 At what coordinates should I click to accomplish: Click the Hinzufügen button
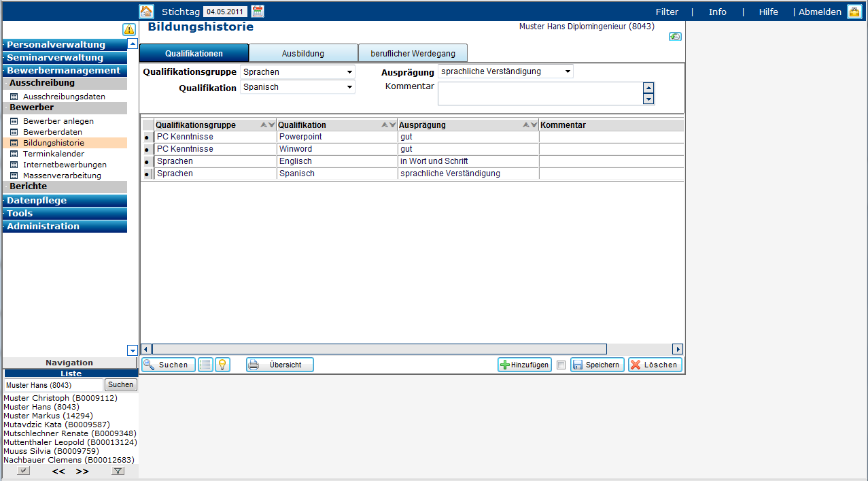click(525, 365)
